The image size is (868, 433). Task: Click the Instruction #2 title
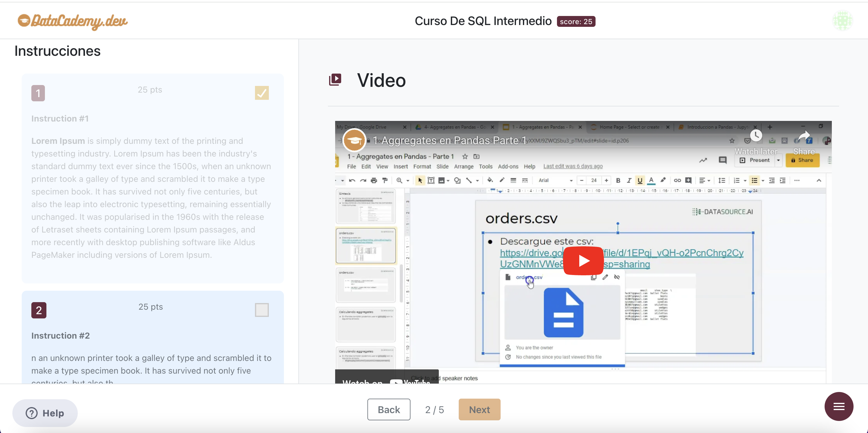(x=61, y=336)
